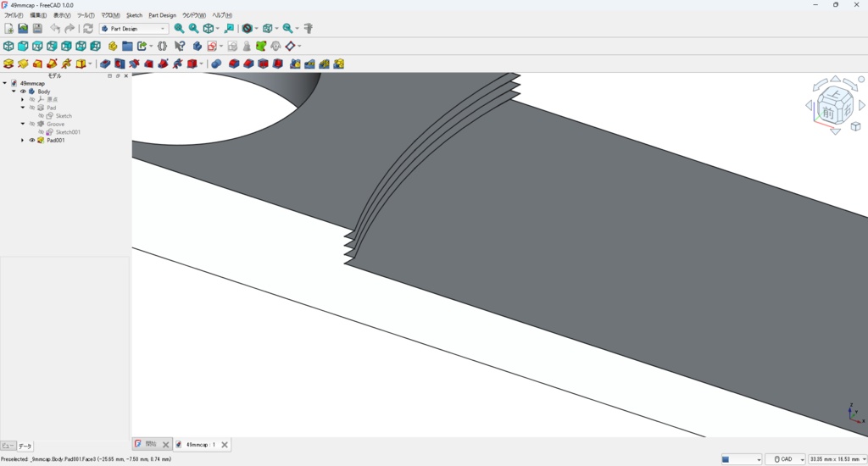Collapse the 49mmcap document tree node
The image size is (868, 466).
tap(5, 83)
